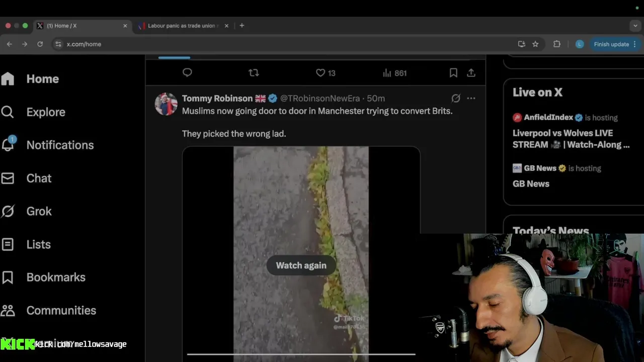Switch to the Home / X tab
This screenshot has height=362, width=644.
pos(82,26)
